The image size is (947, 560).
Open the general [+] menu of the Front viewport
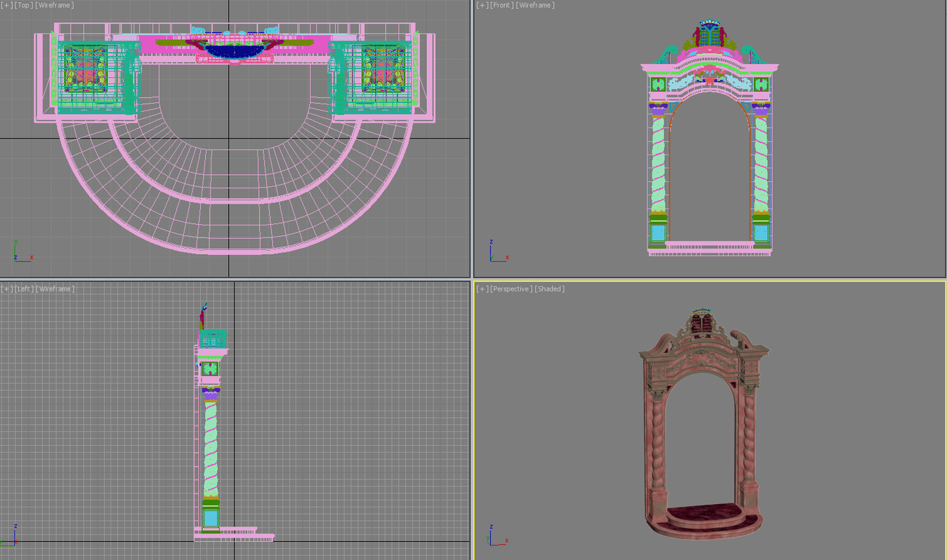click(482, 5)
